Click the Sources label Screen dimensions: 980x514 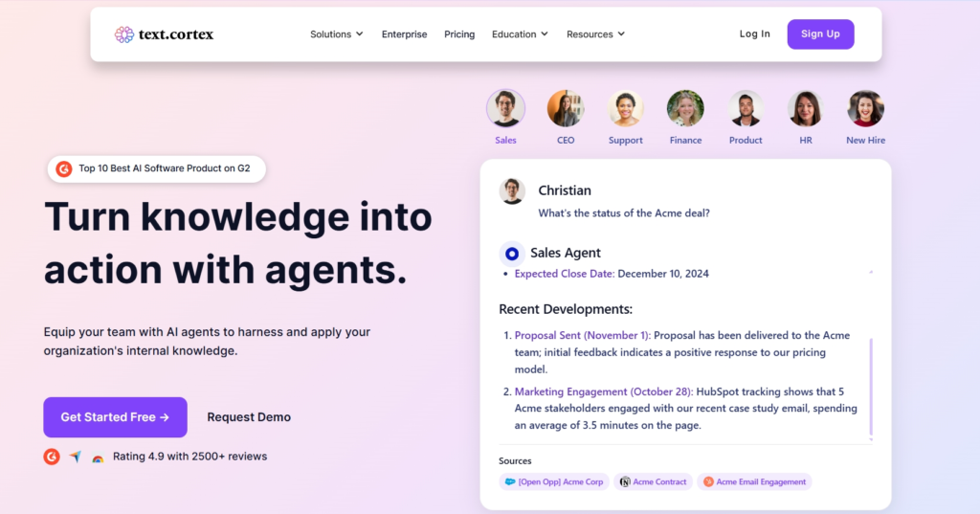(515, 460)
